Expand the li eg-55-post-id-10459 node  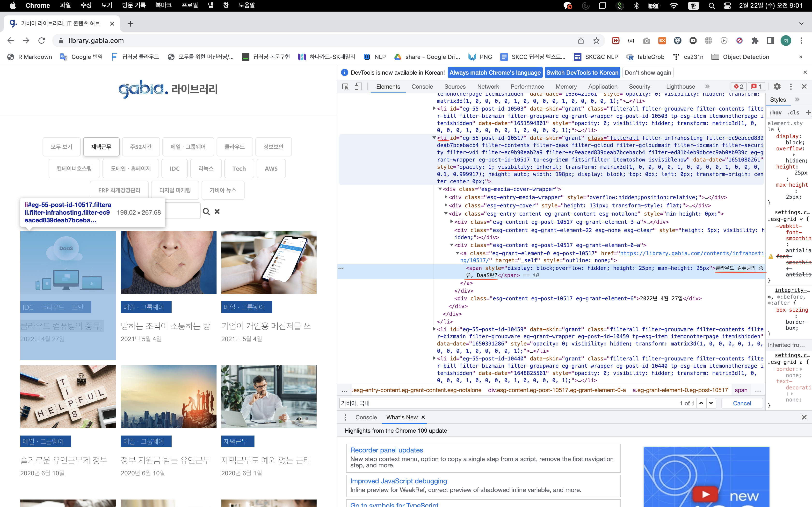point(434,329)
